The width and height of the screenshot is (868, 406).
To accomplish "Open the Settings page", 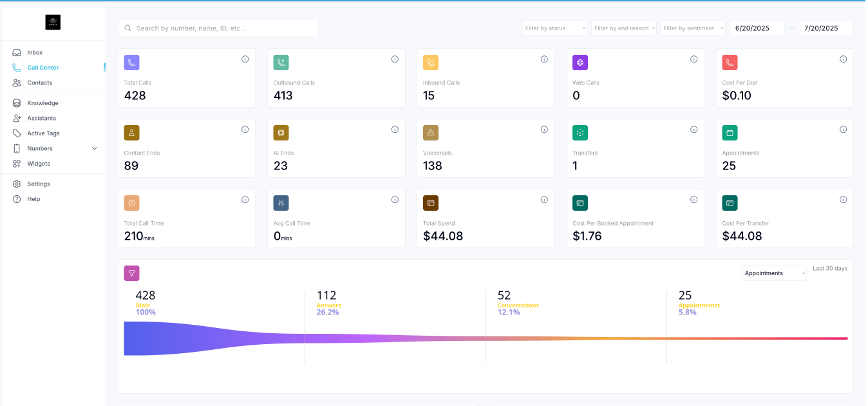I will pyautogui.click(x=37, y=184).
